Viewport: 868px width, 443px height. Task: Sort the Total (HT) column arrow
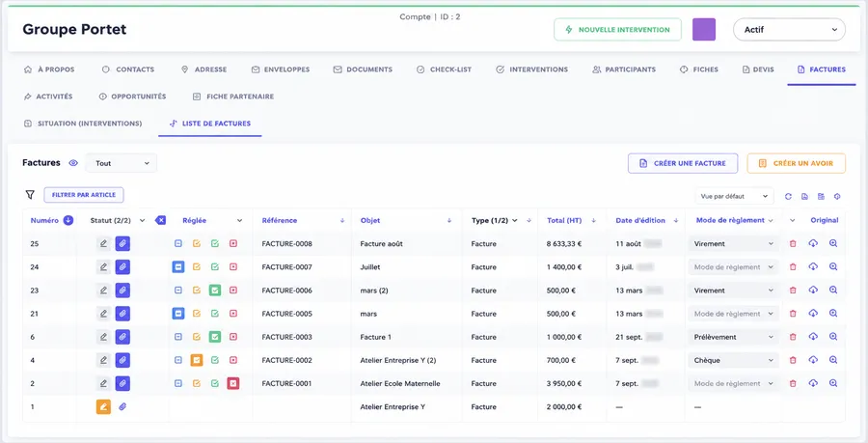[593, 220]
